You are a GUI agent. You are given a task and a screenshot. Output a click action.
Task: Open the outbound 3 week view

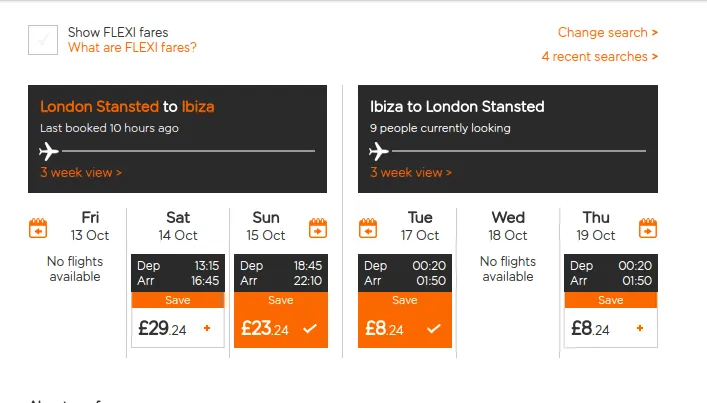81,172
